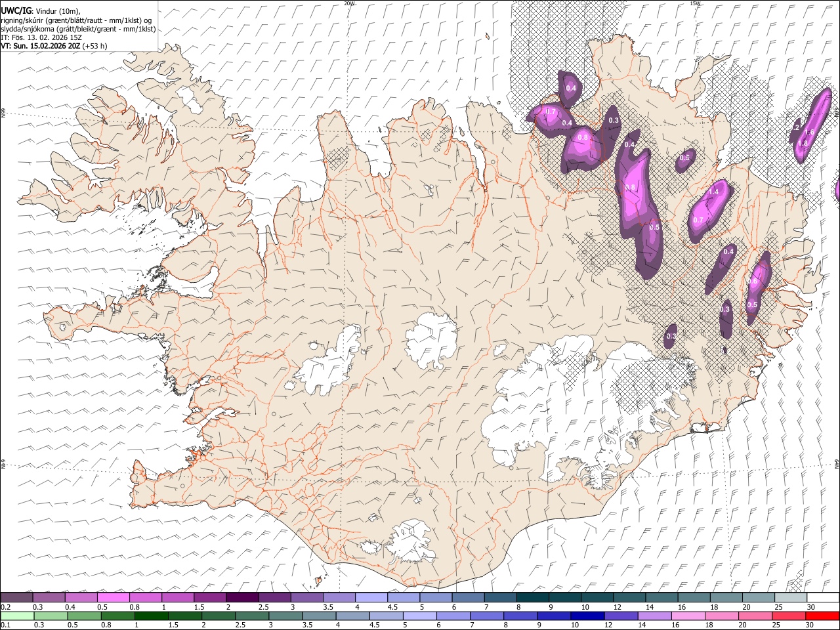Click the 1.4 precipitation value on the map
Image resolution: width=840 pixels, height=630 pixels.
pos(714,192)
